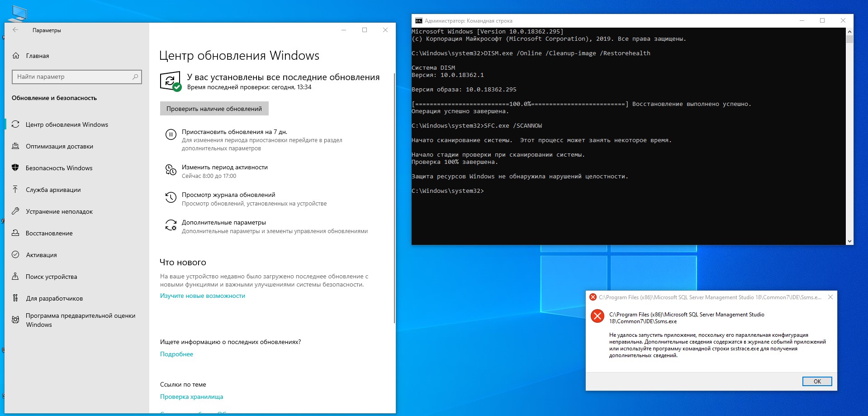Click the recovery icon beside Восстановление
The width and height of the screenshot is (868, 416).
(x=15, y=233)
